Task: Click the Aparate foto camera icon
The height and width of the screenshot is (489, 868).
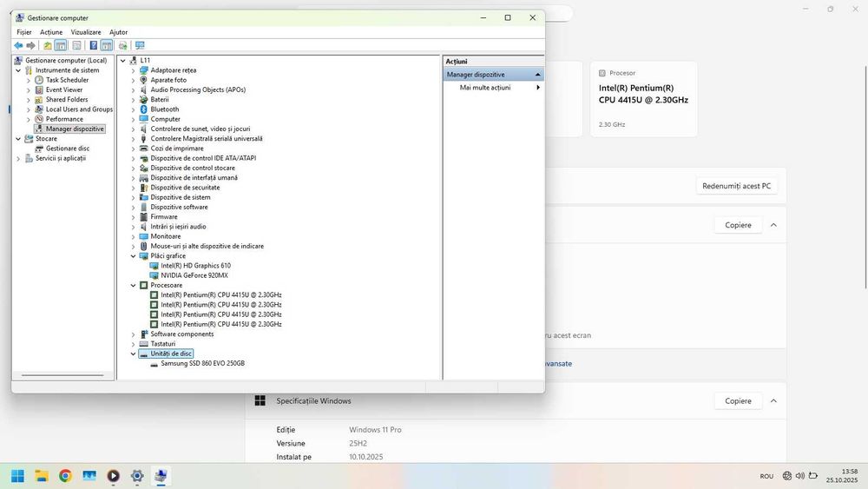Action: pos(143,80)
